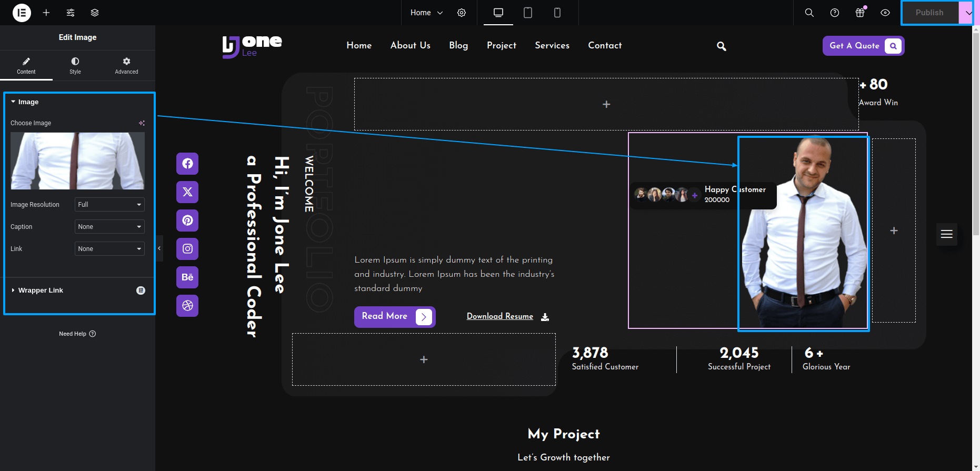Image resolution: width=980 pixels, height=471 pixels.
Task: Open the Caption dropdown
Action: [x=109, y=227]
